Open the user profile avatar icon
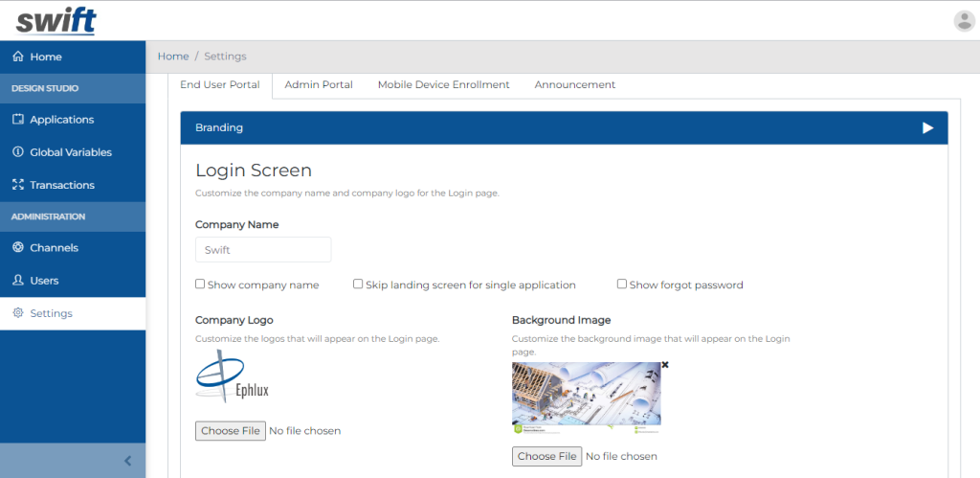 (x=964, y=21)
